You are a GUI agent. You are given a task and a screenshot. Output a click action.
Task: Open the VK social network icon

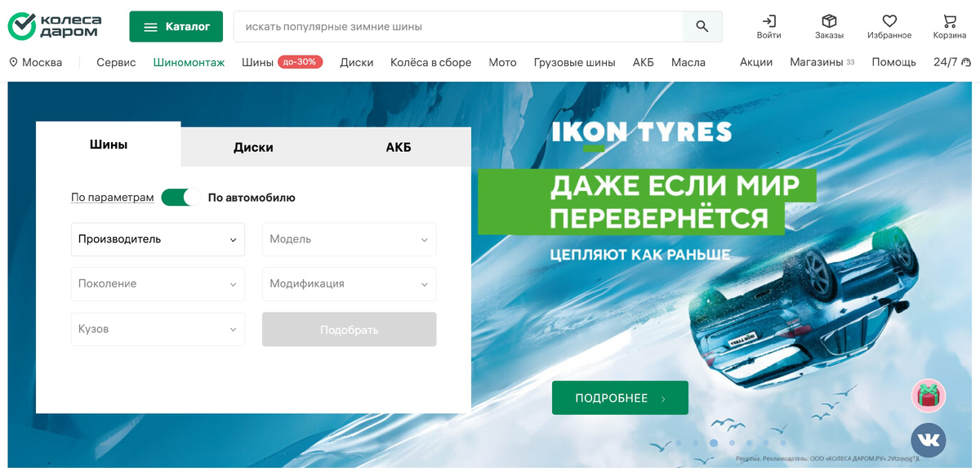929,440
